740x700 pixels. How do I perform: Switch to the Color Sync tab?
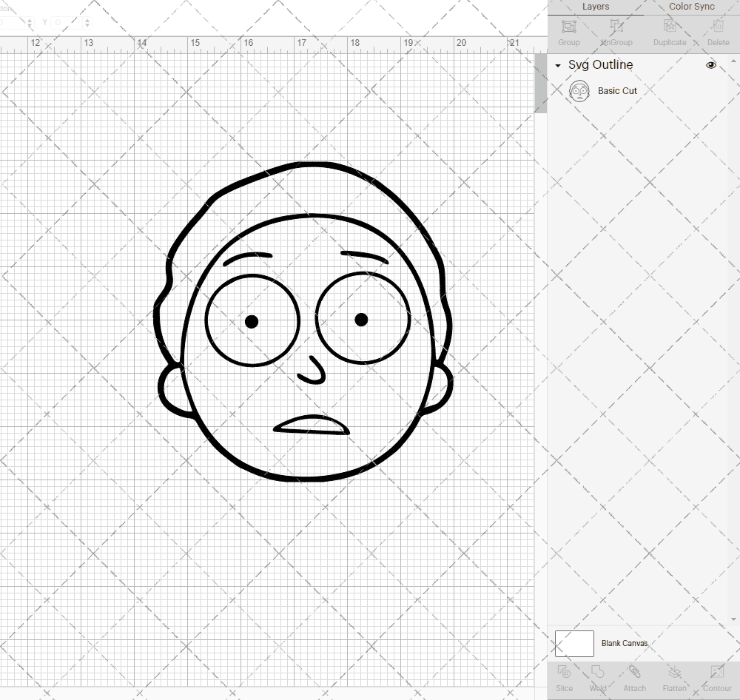pos(691,7)
